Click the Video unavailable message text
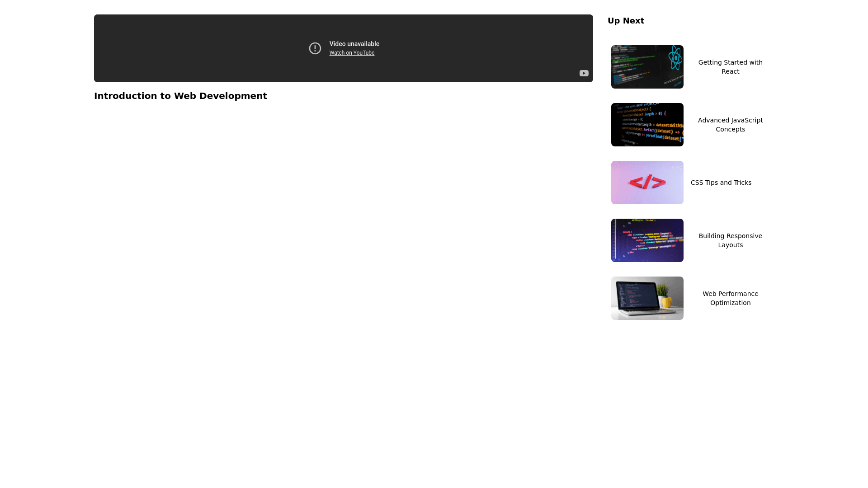The height and width of the screenshot is (488, 868). click(x=354, y=44)
